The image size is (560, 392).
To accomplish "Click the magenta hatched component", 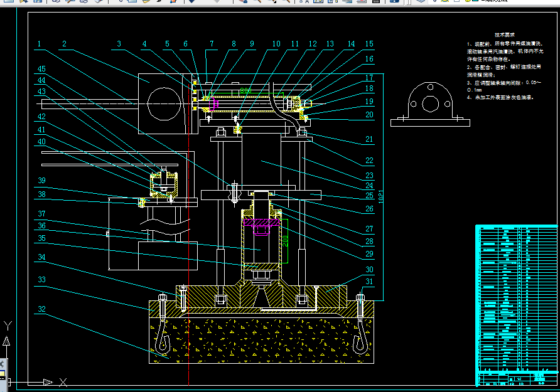I will pos(262,222).
